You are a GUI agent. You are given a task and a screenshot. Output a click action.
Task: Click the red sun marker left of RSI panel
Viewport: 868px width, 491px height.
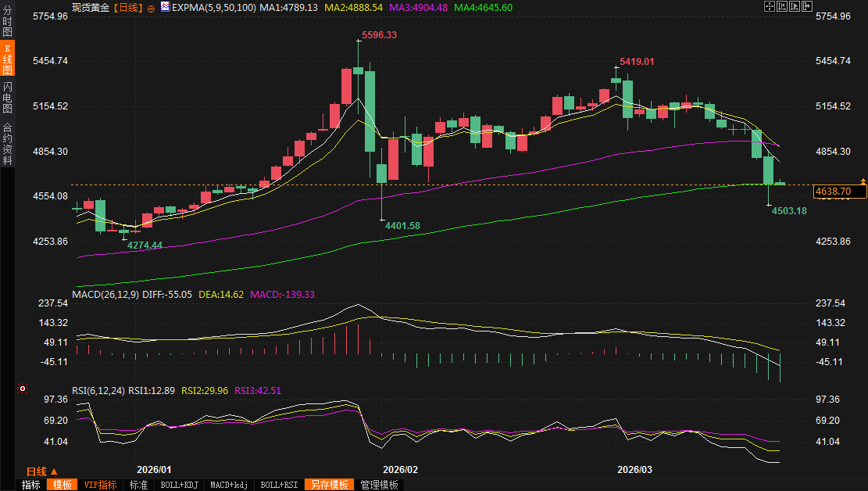click(22, 389)
